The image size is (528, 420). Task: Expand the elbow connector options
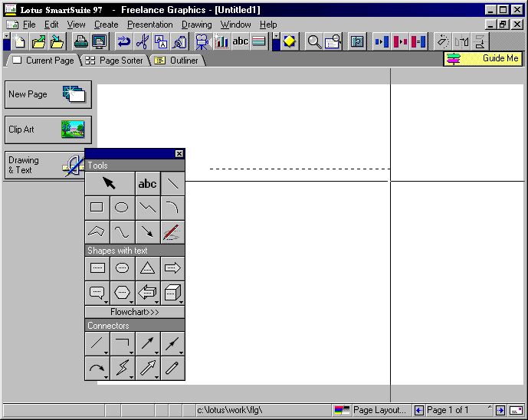[131, 353]
